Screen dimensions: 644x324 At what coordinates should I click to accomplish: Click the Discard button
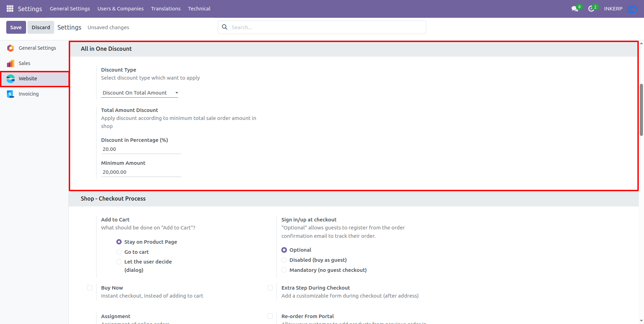click(x=41, y=27)
